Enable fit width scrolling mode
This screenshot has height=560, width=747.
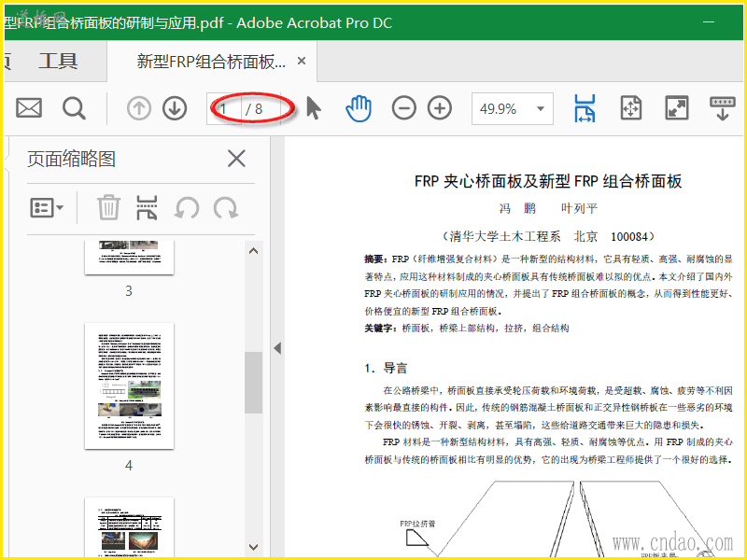point(585,108)
